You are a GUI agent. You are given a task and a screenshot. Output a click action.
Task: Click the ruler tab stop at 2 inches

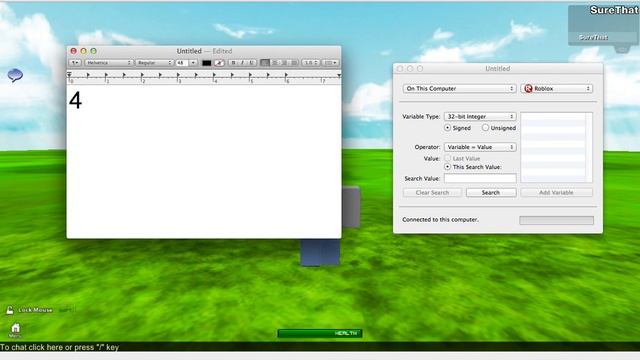click(142, 75)
